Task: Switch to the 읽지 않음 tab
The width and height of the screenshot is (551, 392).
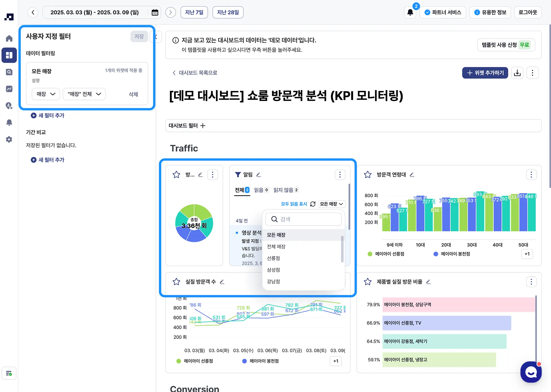Action: pyautogui.click(x=286, y=190)
